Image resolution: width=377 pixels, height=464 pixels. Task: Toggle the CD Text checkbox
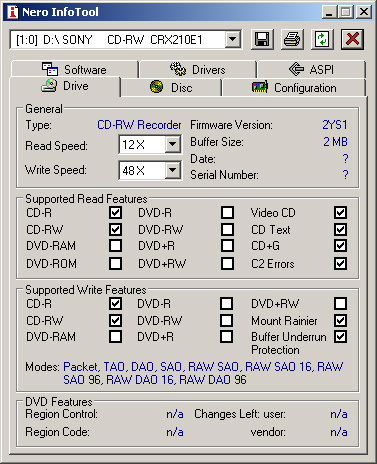point(340,229)
